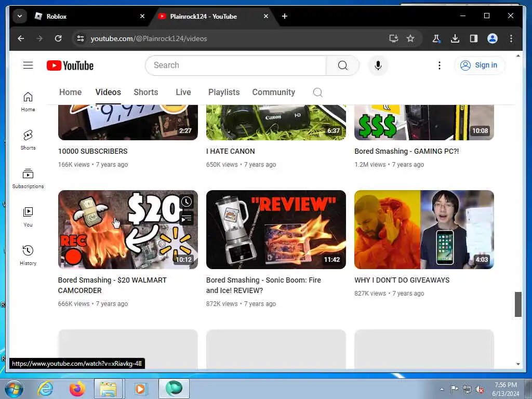Open Chrome downloads icon
532x399 pixels.
pos(455,38)
